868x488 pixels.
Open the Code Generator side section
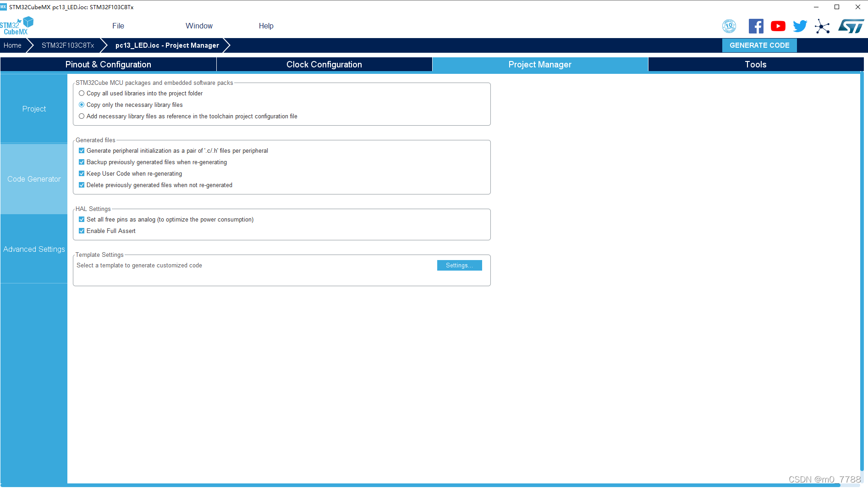tap(34, 179)
